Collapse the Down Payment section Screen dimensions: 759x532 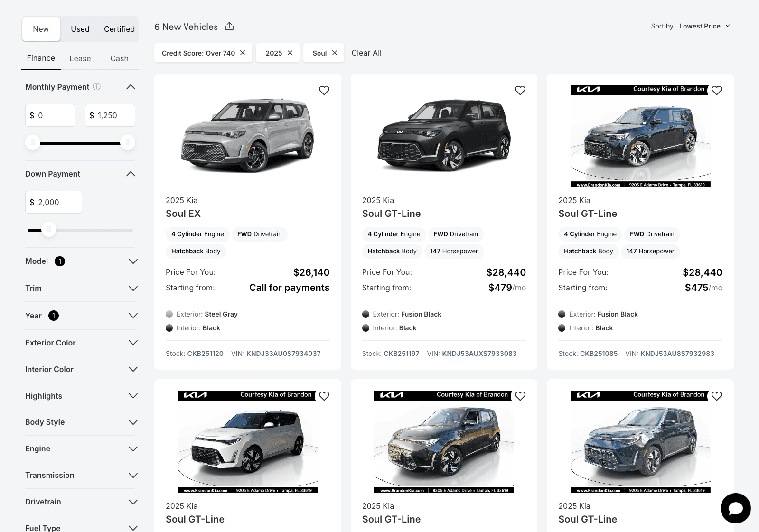pos(131,174)
